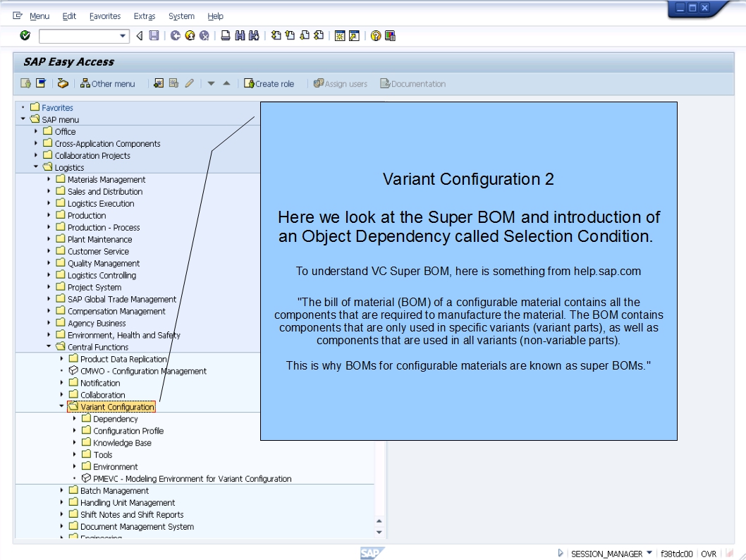
Task: Click the Last Page icon
Action: 319,36
